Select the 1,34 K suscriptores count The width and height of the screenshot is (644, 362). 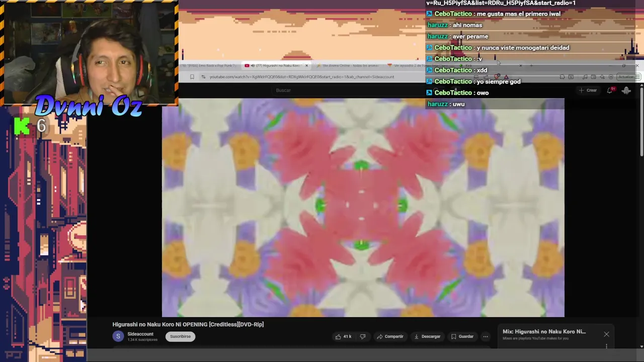pyautogui.click(x=142, y=340)
